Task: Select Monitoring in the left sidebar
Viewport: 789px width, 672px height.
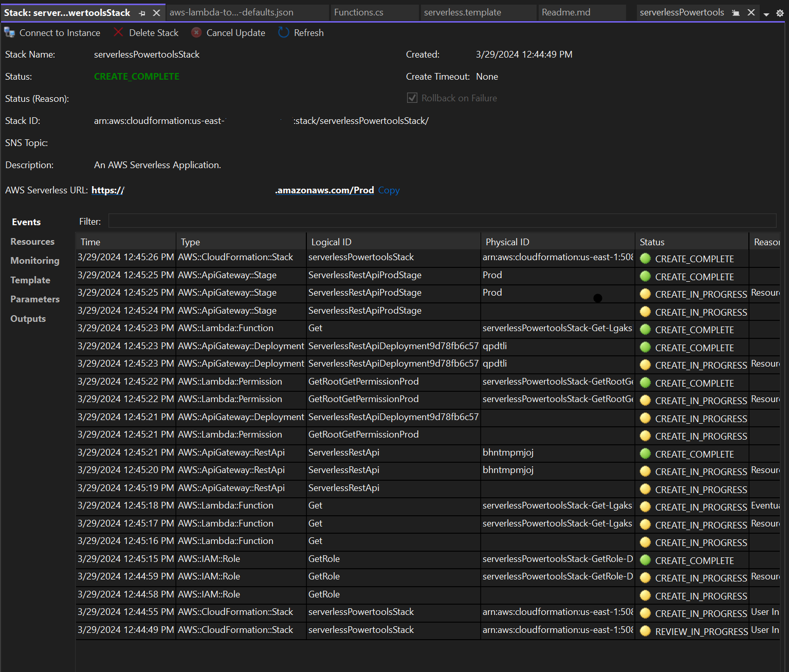Action: [34, 260]
